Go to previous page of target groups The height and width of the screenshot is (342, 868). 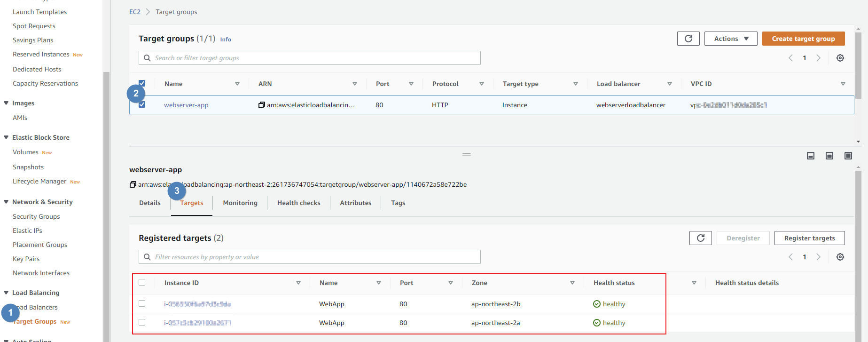tap(790, 58)
